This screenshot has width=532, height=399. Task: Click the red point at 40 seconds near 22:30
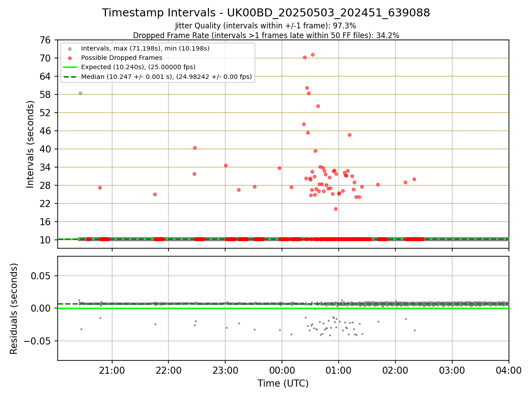195,148
